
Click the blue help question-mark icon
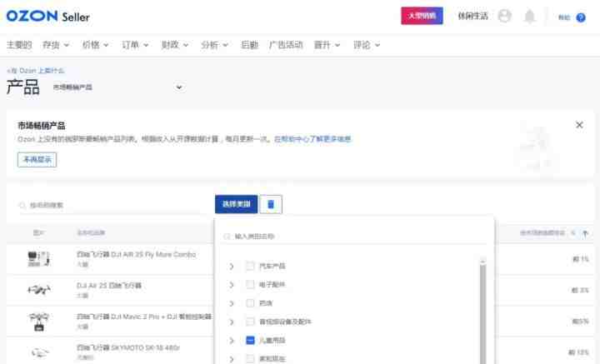[x=581, y=17]
